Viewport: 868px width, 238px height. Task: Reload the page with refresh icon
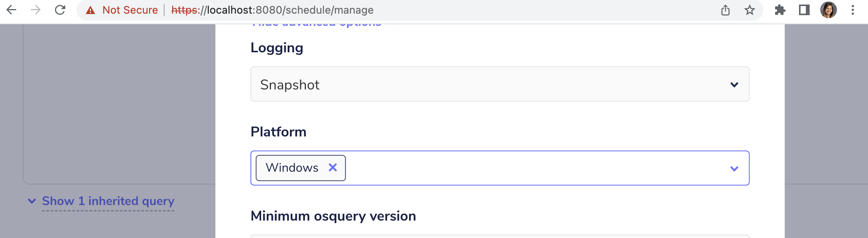[x=60, y=10]
